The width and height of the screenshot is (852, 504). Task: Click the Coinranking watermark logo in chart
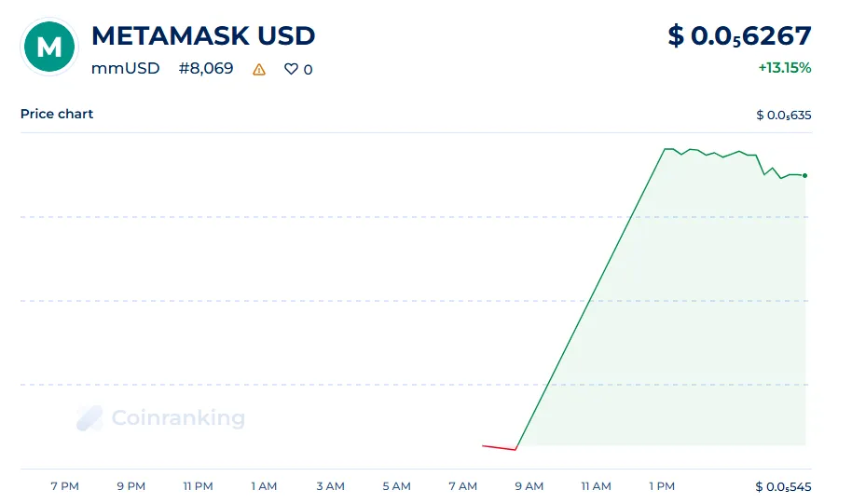pos(160,418)
